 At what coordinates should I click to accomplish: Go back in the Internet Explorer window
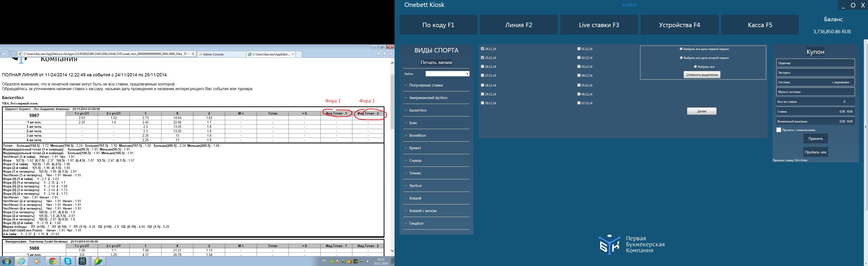[5, 54]
